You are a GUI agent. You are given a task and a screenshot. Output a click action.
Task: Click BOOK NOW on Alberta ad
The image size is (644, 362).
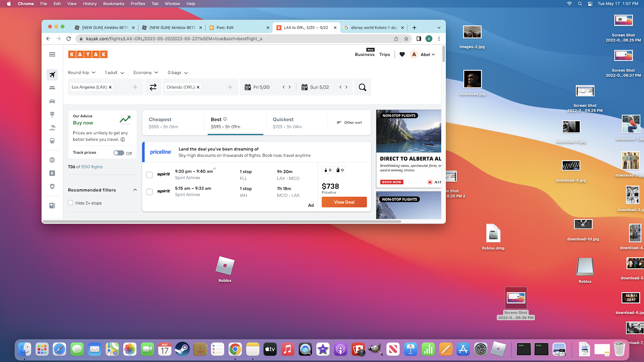tap(392, 182)
